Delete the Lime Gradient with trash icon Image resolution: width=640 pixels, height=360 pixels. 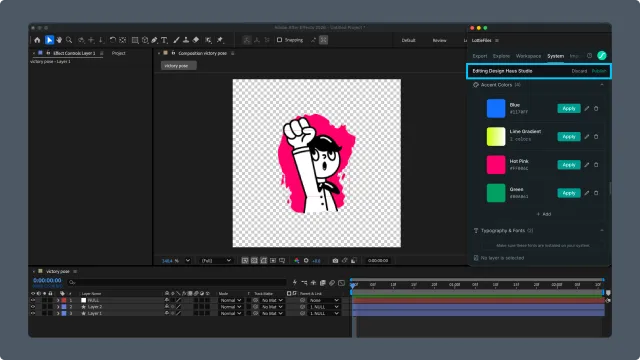tap(596, 137)
